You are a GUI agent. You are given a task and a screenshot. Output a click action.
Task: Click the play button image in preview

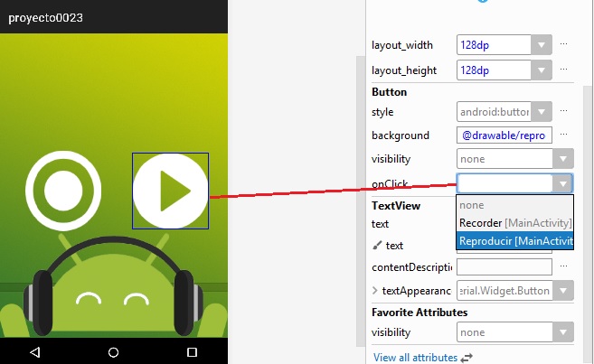pos(171,191)
